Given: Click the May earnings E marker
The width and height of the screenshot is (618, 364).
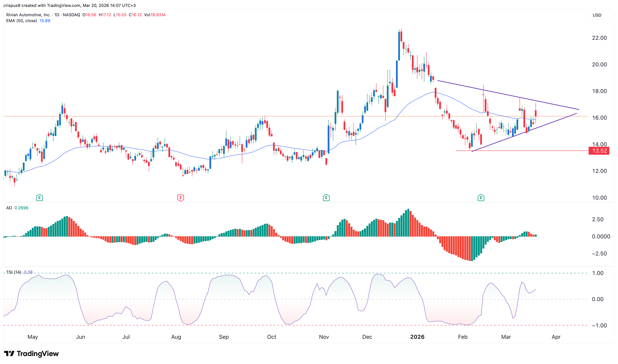Looking at the screenshot, I should click(39, 198).
